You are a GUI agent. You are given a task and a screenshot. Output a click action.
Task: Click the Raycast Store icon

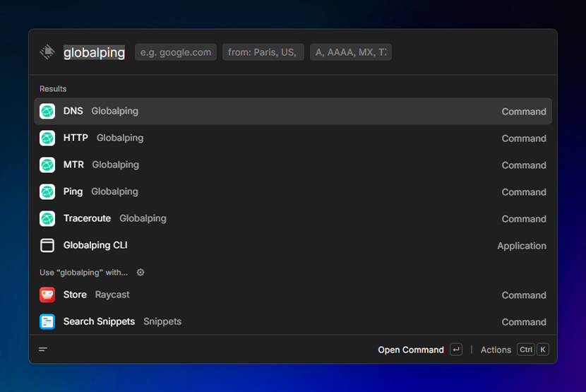47,295
